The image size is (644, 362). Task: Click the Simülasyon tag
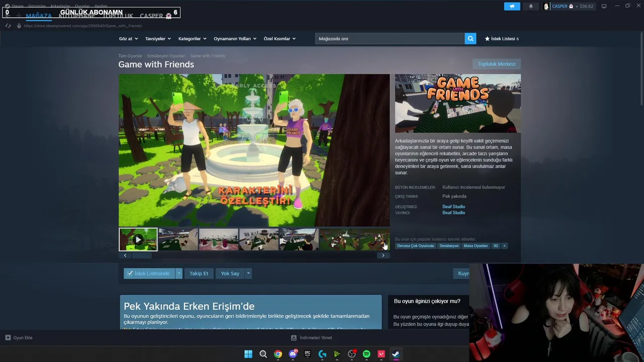pyautogui.click(x=449, y=246)
